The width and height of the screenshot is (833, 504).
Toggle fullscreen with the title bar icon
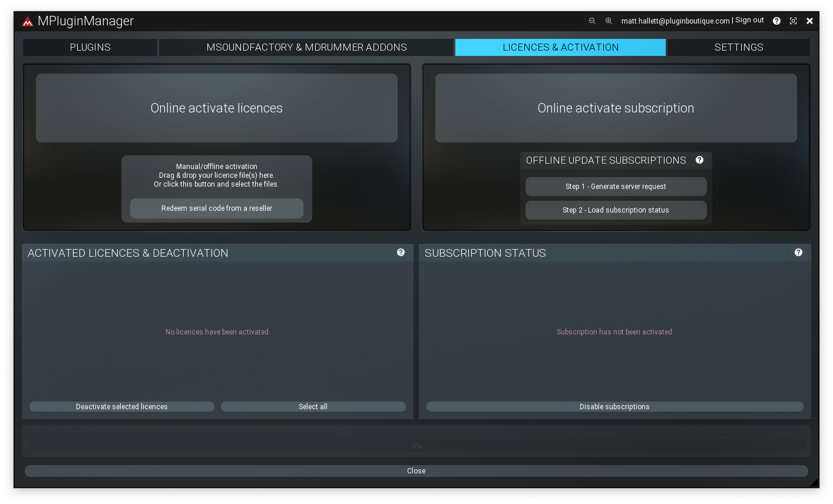point(793,21)
